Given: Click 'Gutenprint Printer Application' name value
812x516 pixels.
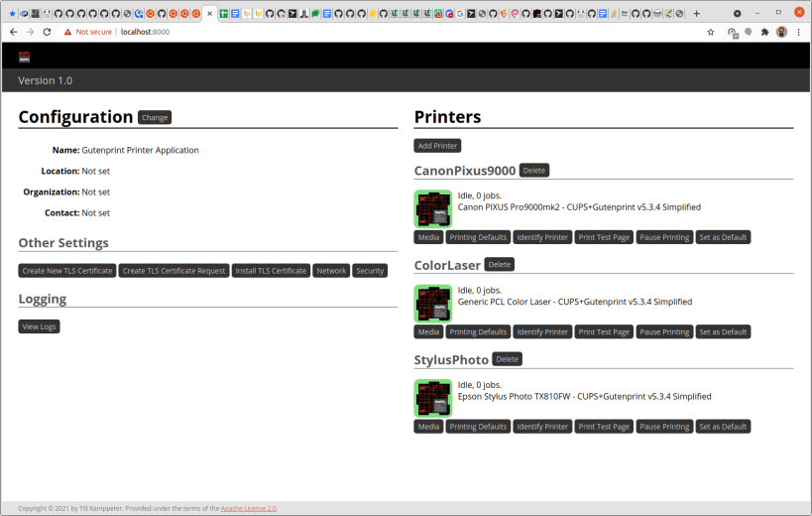Looking at the screenshot, I should [x=141, y=150].
